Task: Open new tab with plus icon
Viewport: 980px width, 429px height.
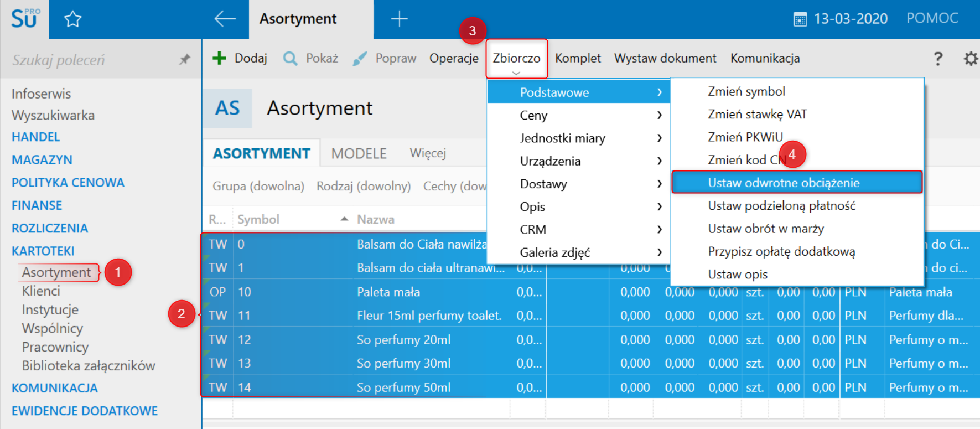Action: [x=399, y=19]
